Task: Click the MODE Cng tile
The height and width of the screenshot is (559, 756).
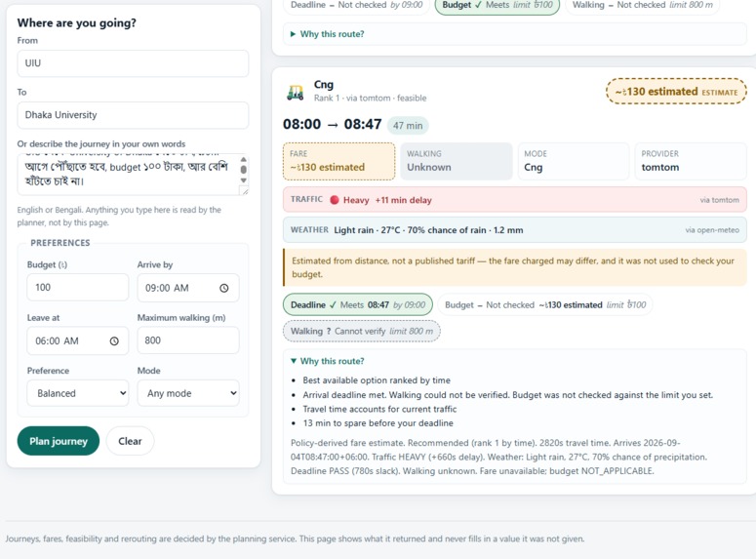Action: (574, 161)
